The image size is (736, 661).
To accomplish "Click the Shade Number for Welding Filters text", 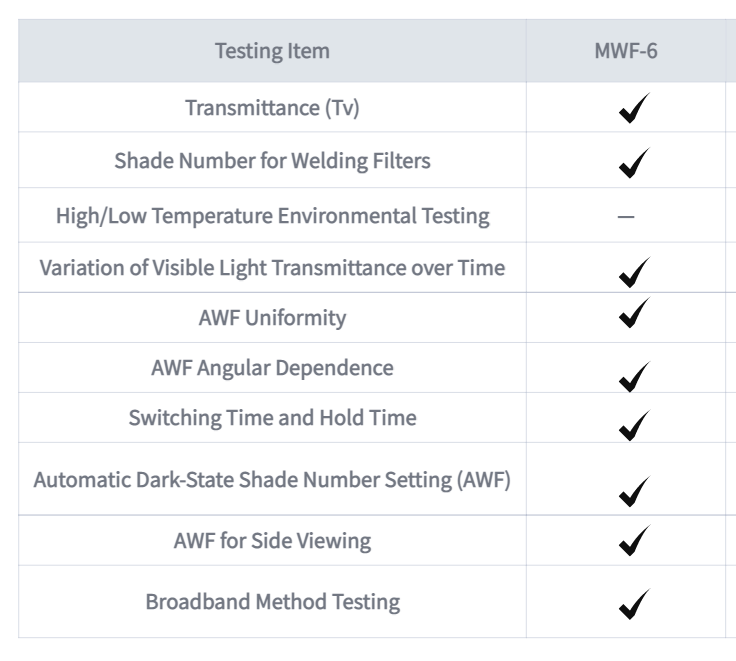I will pyautogui.click(x=272, y=161).
